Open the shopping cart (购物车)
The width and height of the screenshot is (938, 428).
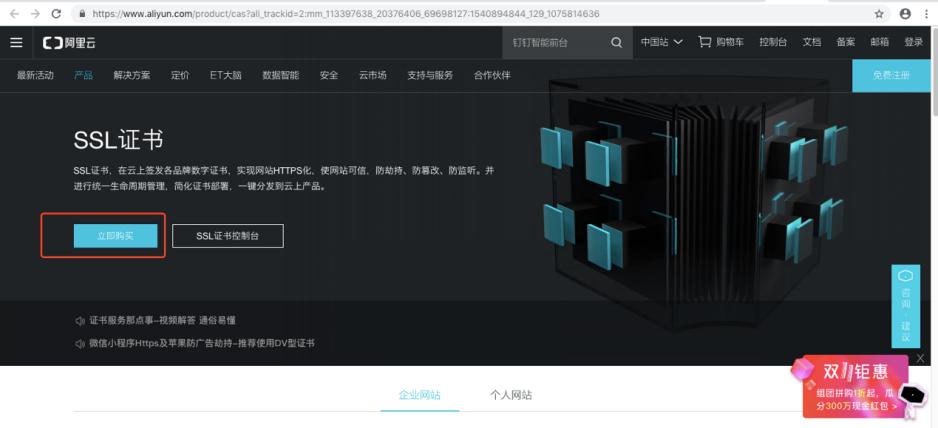pyautogui.click(x=720, y=42)
